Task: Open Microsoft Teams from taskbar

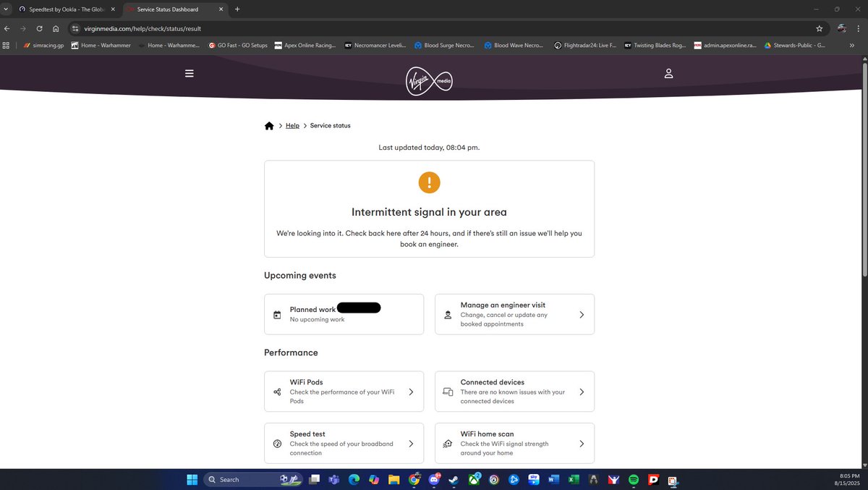Action: [334, 479]
